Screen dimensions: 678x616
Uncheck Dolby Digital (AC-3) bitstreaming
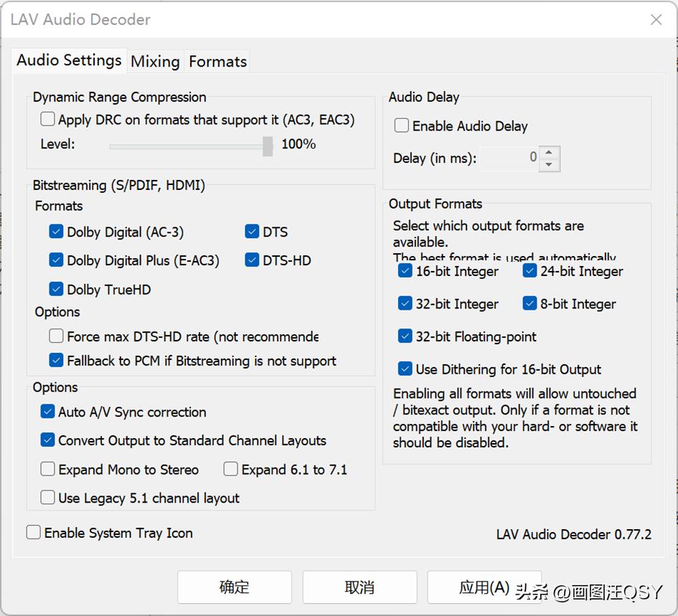57,232
